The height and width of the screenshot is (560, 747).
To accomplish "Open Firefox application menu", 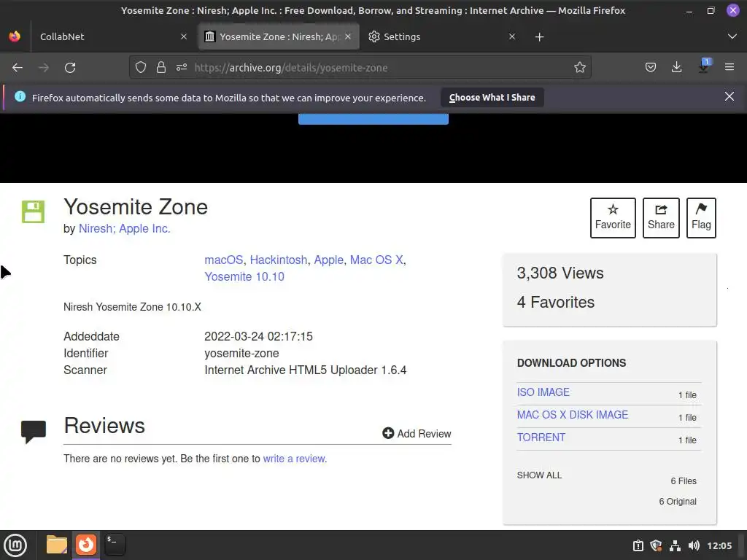I will [x=729, y=68].
